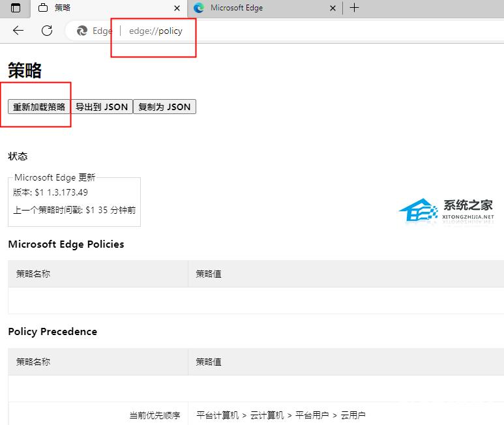Screen dimensions: 504x425
Task: Click Edge favicon on second tab
Action: (199, 8)
